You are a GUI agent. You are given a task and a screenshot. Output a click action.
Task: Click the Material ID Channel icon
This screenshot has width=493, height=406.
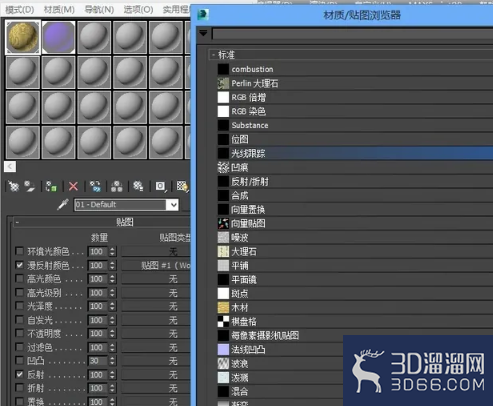(x=160, y=186)
